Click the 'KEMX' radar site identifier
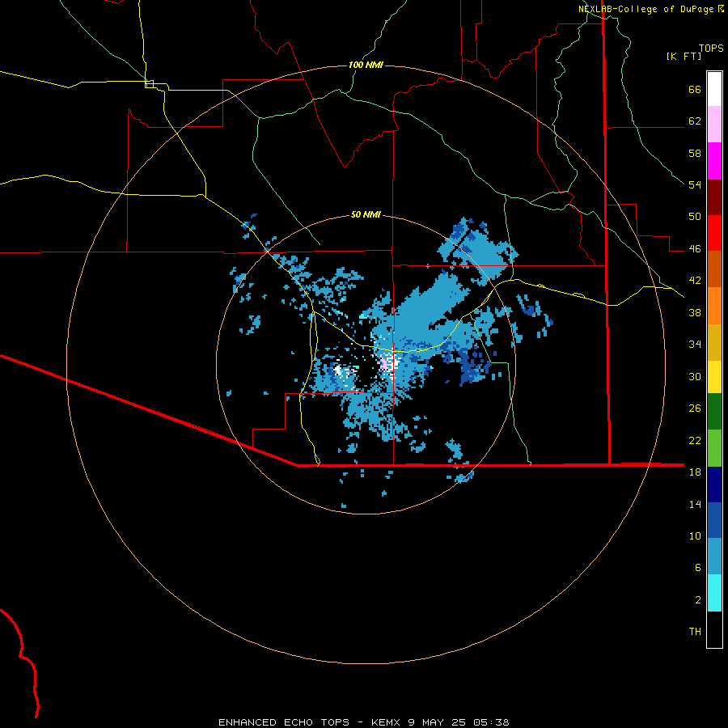The image size is (728, 728). [387, 722]
